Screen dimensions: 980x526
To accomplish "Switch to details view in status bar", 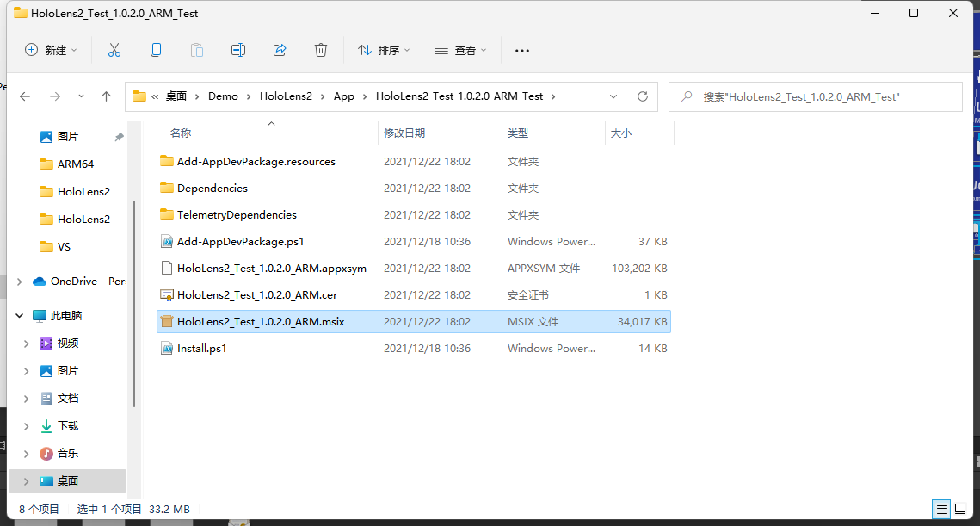I will [x=941, y=509].
